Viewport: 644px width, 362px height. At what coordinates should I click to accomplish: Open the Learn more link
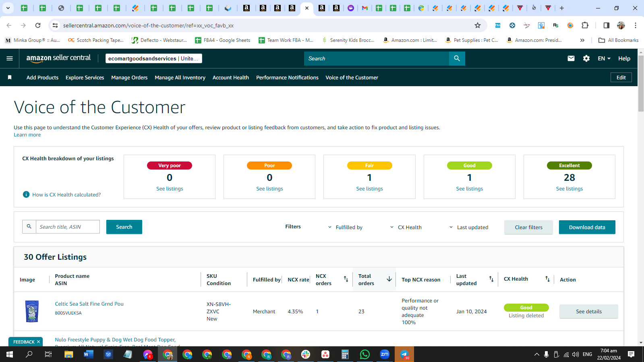[x=27, y=135]
